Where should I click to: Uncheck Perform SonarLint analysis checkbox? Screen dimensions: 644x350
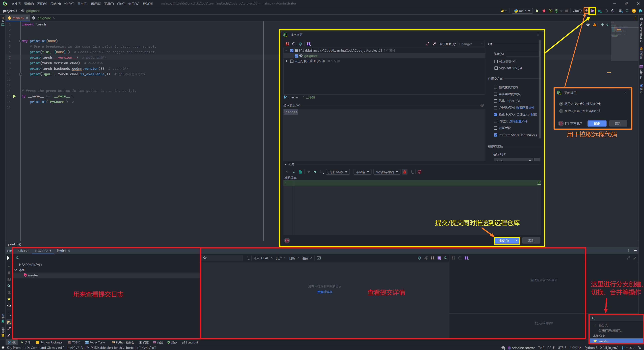coord(496,135)
